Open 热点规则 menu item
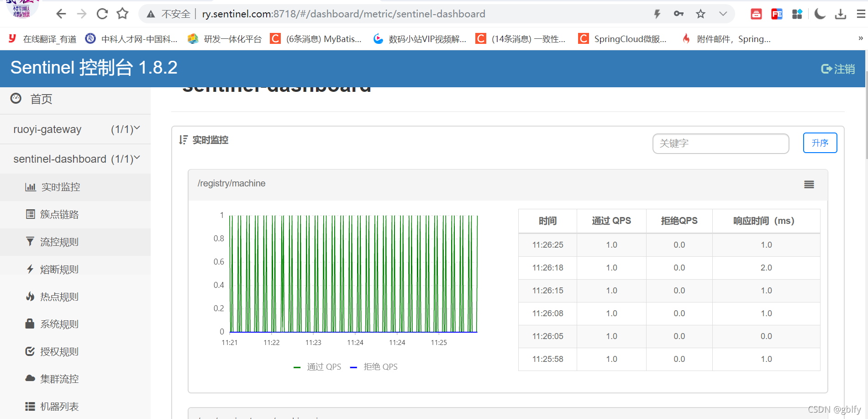This screenshot has height=419, width=868. [x=75, y=297]
